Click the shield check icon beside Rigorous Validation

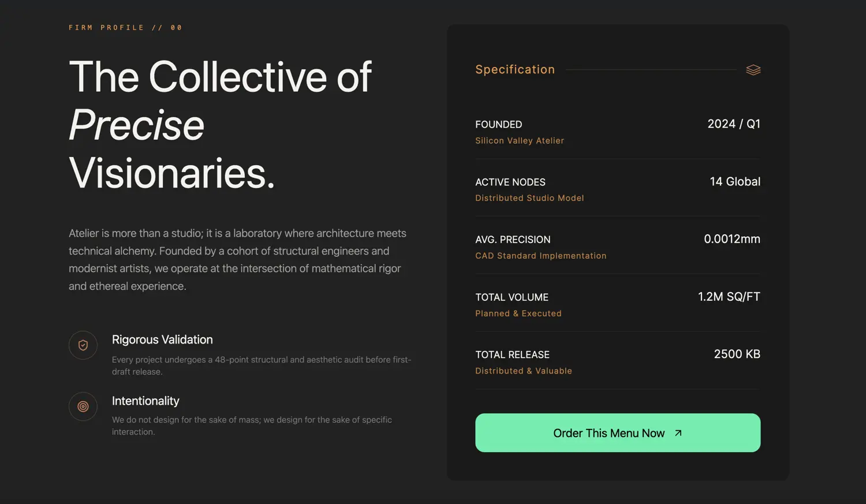coord(83,345)
